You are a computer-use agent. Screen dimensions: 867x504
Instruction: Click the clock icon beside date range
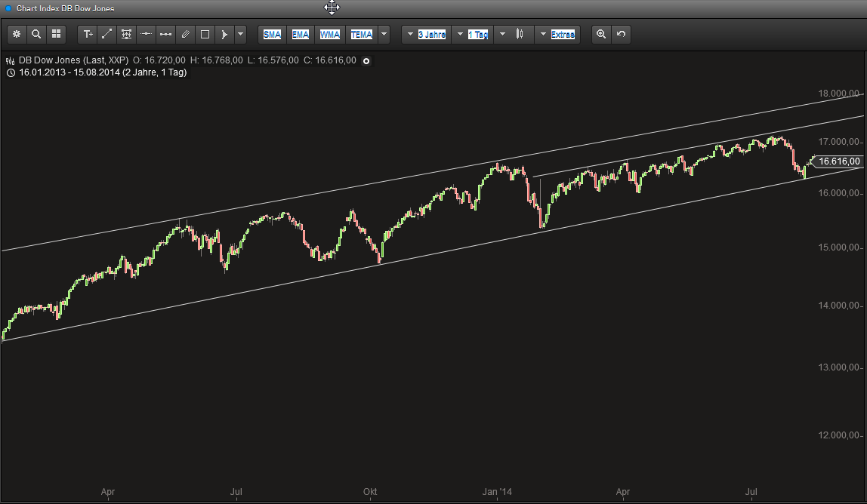pyautogui.click(x=11, y=73)
